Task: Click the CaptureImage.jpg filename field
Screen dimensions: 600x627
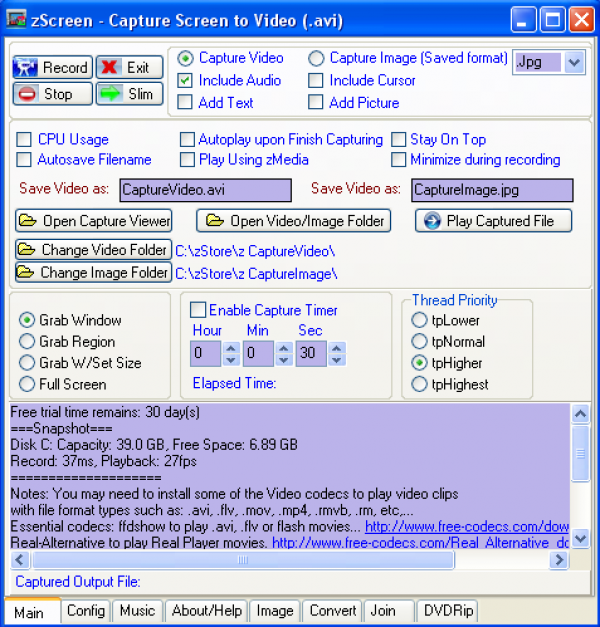Action: (492, 190)
